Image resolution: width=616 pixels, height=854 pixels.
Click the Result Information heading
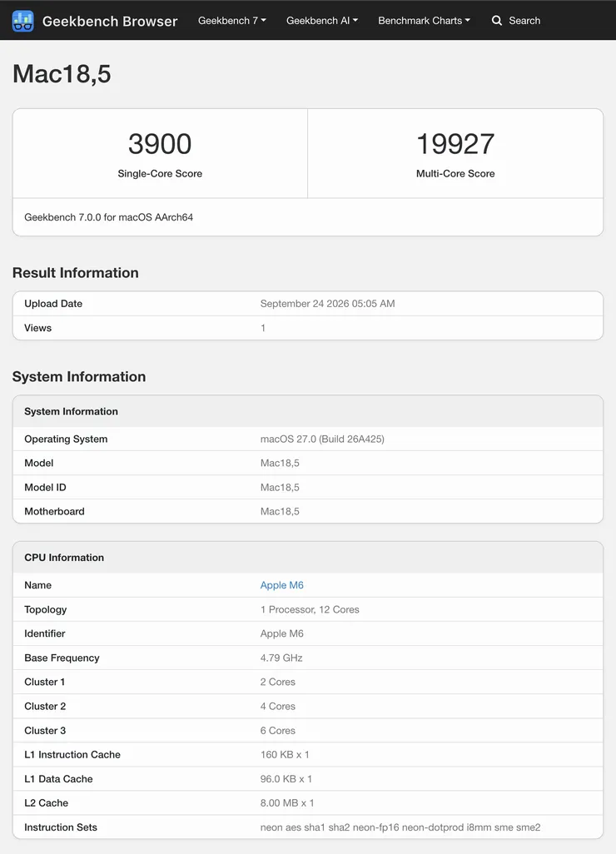75,272
